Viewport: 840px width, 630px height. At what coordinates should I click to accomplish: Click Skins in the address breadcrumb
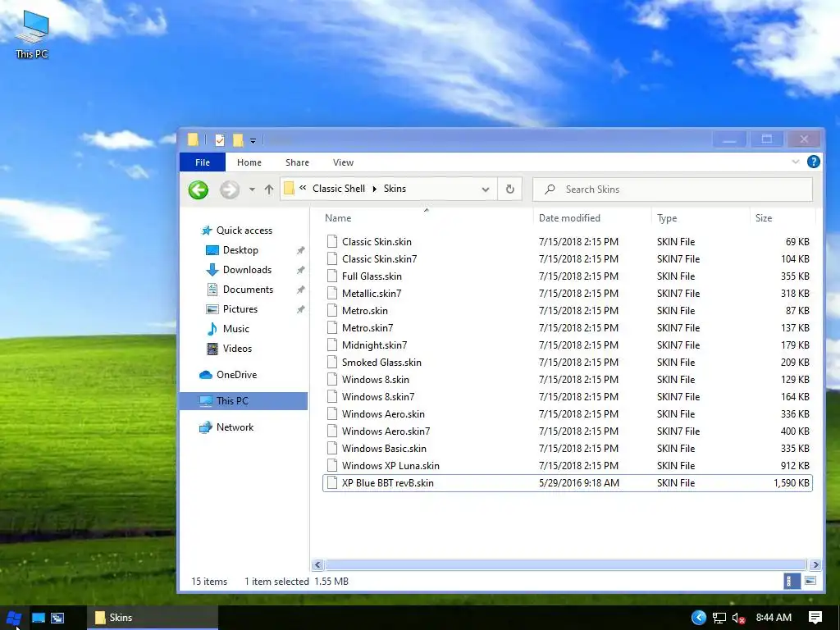pyautogui.click(x=395, y=189)
